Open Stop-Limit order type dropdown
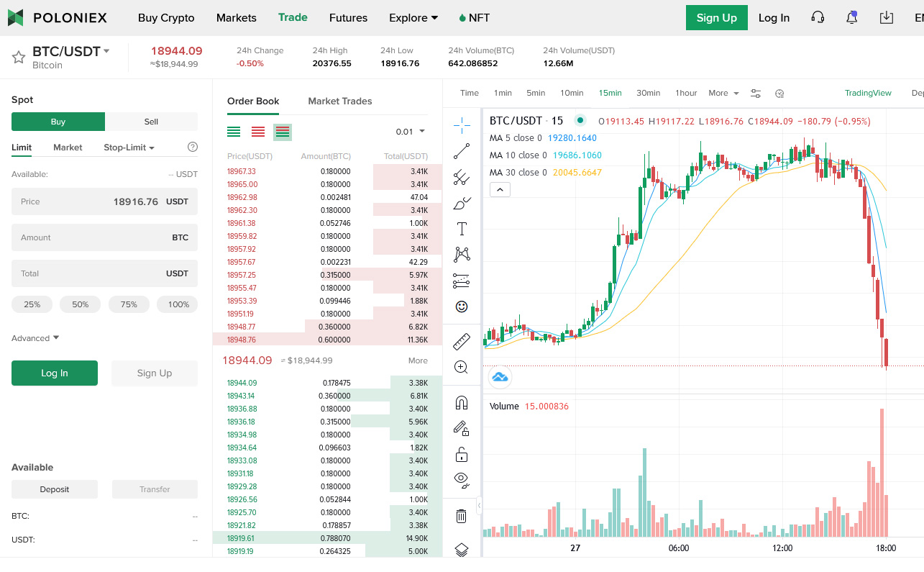Viewport: 924px width, 572px height. [x=129, y=147]
